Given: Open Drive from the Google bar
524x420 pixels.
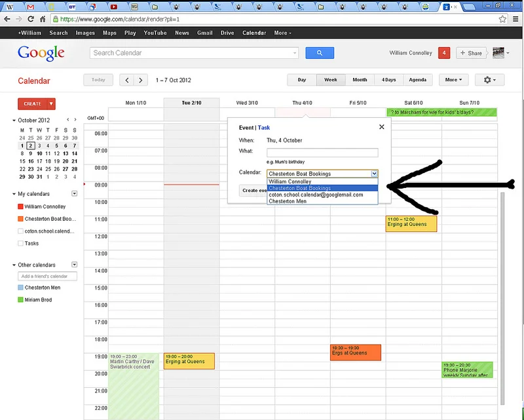Looking at the screenshot, I should pos(227,33).
